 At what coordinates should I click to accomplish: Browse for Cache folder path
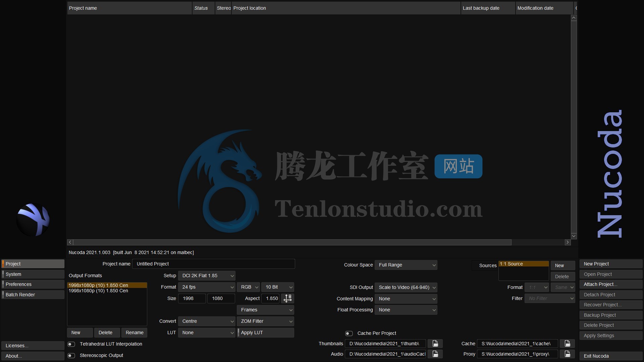pyautogui.click(x=567, y=344)
